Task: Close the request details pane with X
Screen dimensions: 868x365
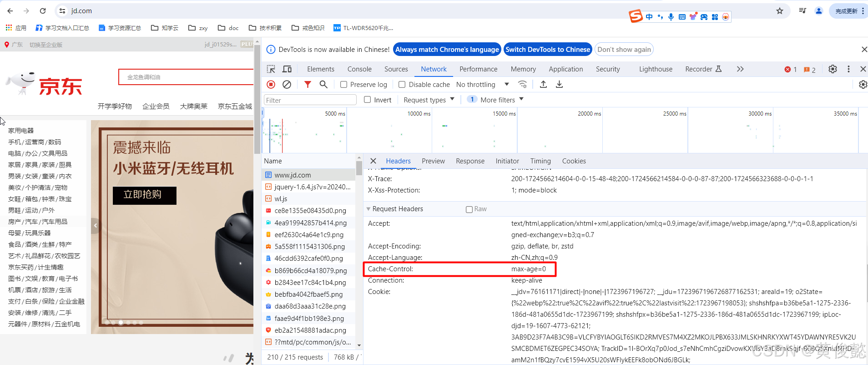Action: click(373, 161)
